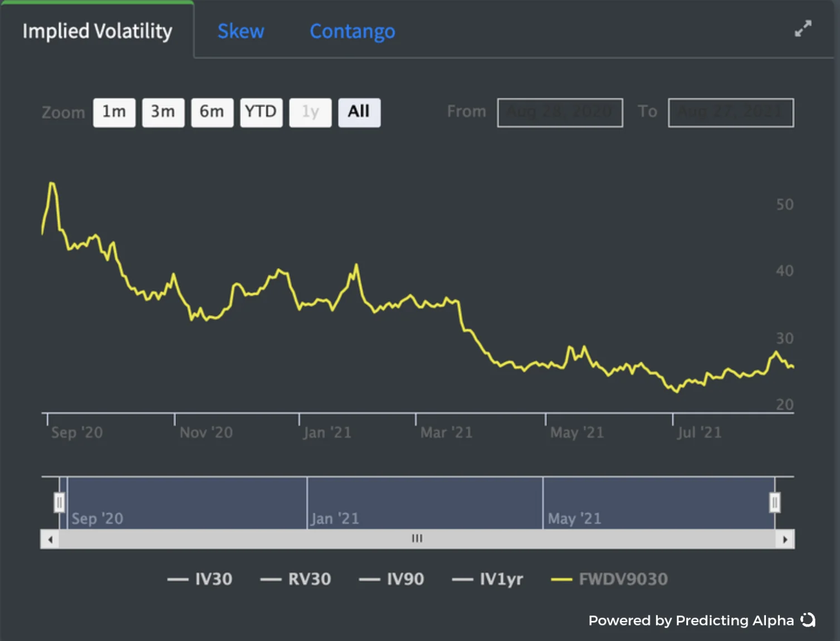Choose the 6m zoom button
This screenshot has height=641, width=840.
click(212, 113)
